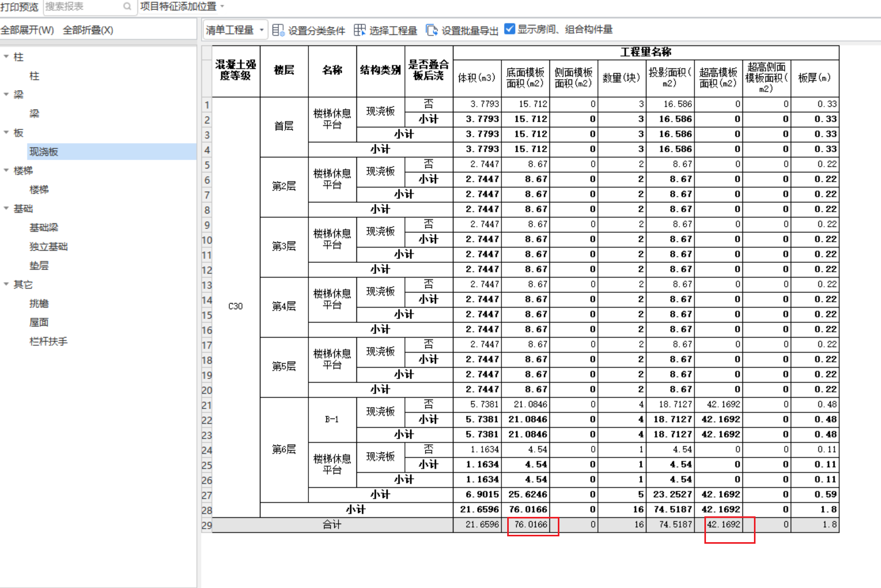
Task: Click 名称 column header
Action: click(x=332, y=71)
